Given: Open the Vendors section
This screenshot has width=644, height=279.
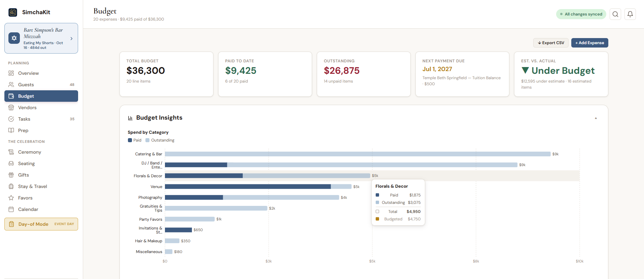Looking at the screenshot, I should click(x=41, y=107).
